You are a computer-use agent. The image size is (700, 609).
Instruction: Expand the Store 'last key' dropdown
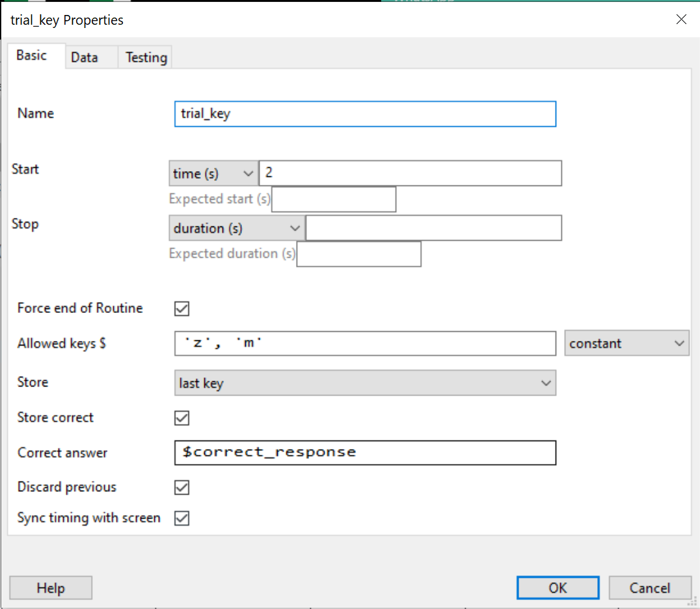click(365, 383)
